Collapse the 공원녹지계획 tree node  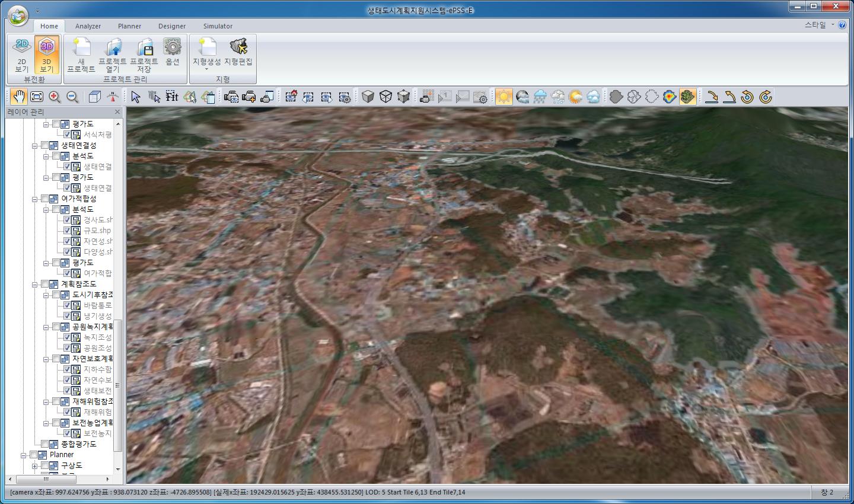tap(46, 327)
